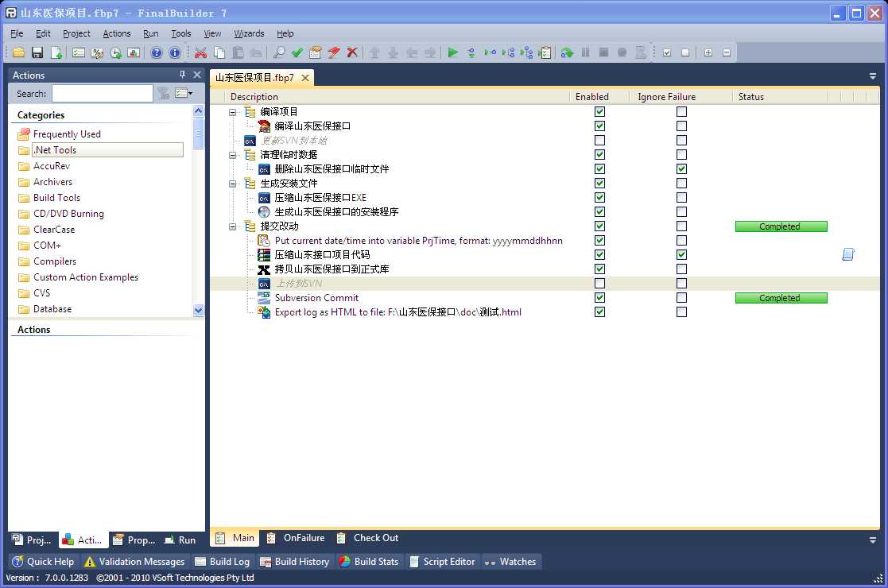The width and height of the screenshot is (888, 588).
Task: Collapse the 清理临时数据 group
Action: tap(232, 155)
